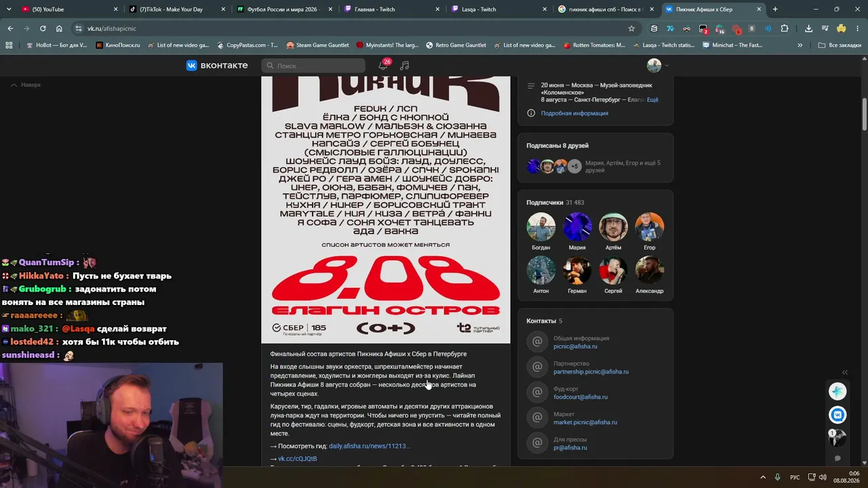Image resolution: width=868 pixels, height=488 pixels.
Task: View site information icon in address bar
Action: point(79,28)
